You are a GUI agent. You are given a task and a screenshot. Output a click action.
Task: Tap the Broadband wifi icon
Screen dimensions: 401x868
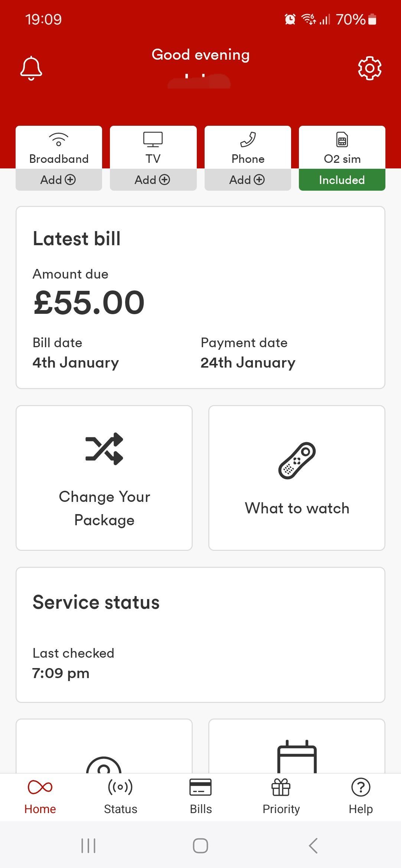[59, 139]
